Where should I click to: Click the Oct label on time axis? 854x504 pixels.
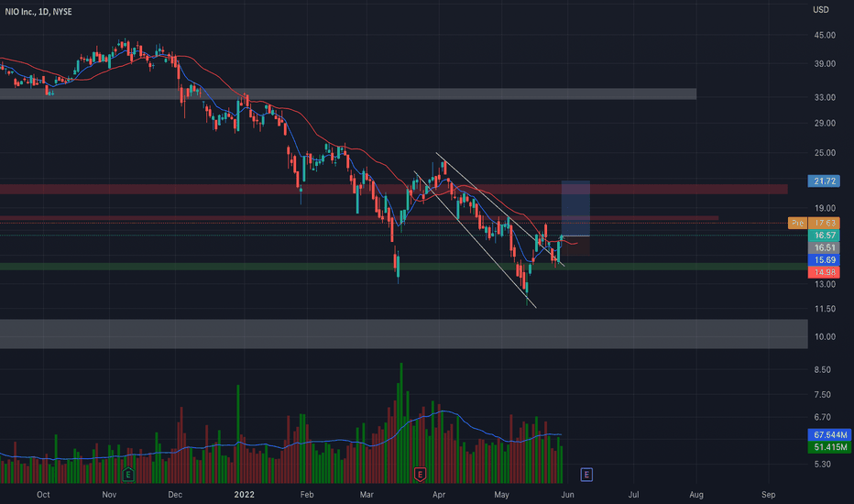pyautogui.click(x=43, y=495)
